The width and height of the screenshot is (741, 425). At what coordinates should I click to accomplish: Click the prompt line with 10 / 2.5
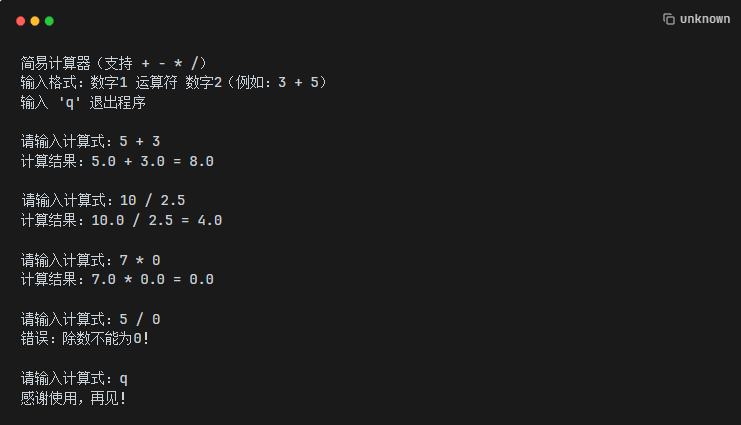coord(103,200)
